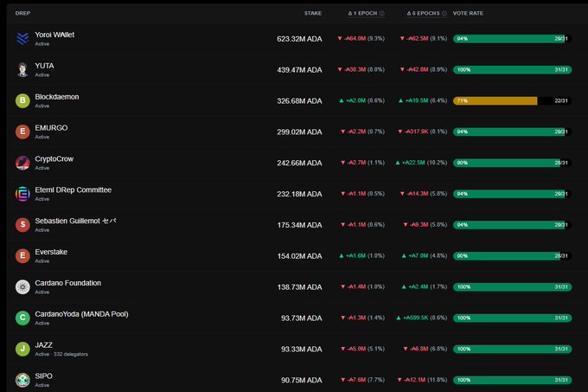Click SIPO's 6-epoch change (11.8%)
Image resolution: width=588 pixels, height=392 pixels.
coord(422,380)
